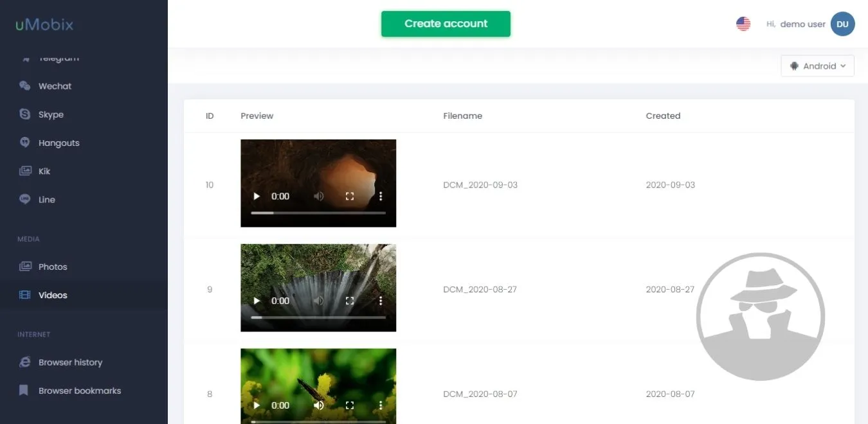The image size is (868, 424).
Task: Click filename DCM_2020-08-27
Action: pos(480,290)
